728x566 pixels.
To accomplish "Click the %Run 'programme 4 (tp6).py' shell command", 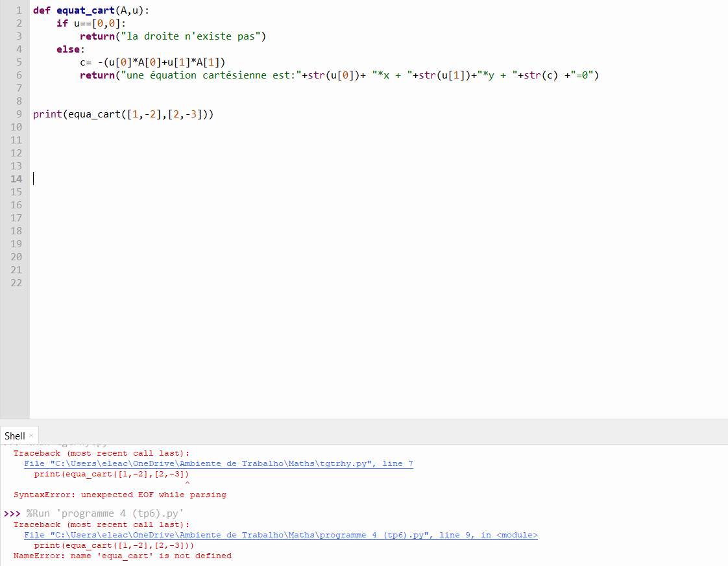I will tap(105, 513).
